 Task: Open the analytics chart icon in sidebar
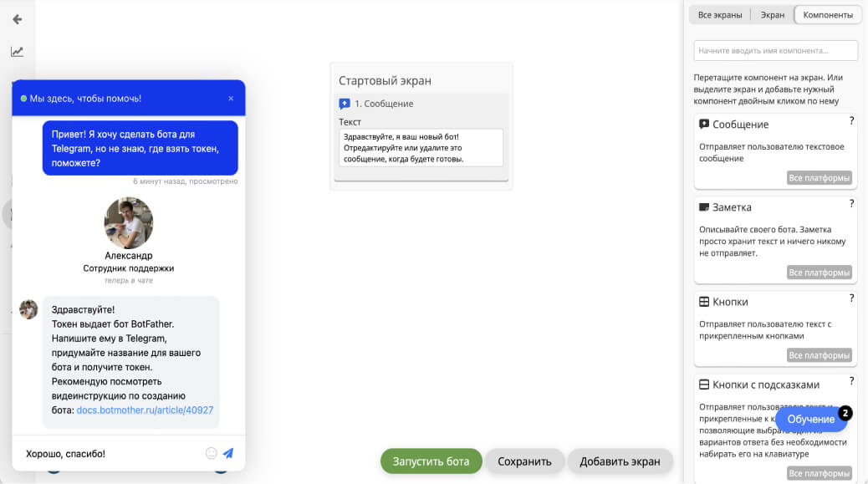(18, 52)
